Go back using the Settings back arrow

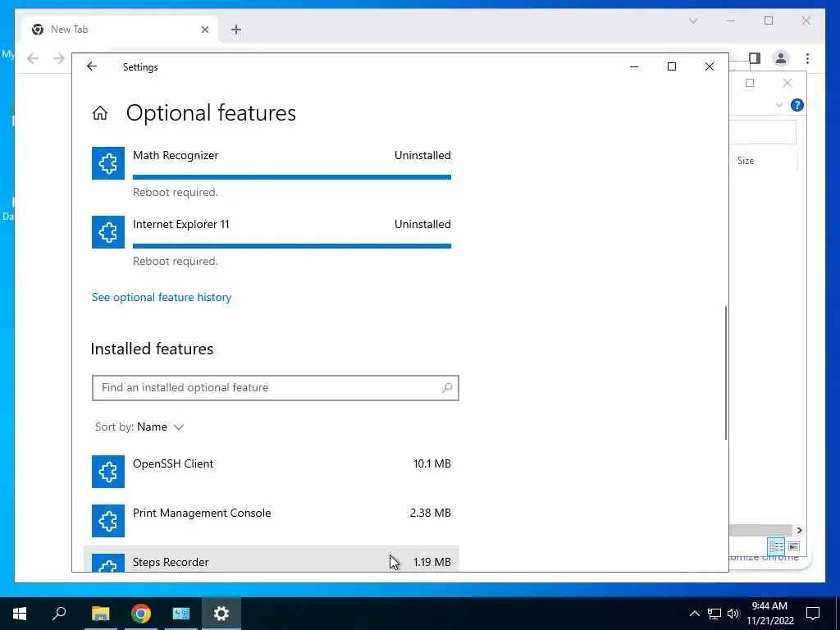[x=92, y=66]
